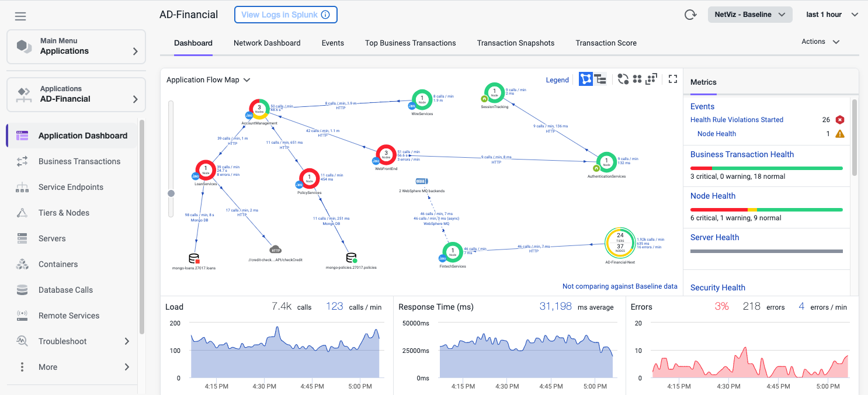Click the HTTP checkCredit cloud backend icon
This screenshot has width=868, height=395.
pyautogui.click(x=276, y=250)
